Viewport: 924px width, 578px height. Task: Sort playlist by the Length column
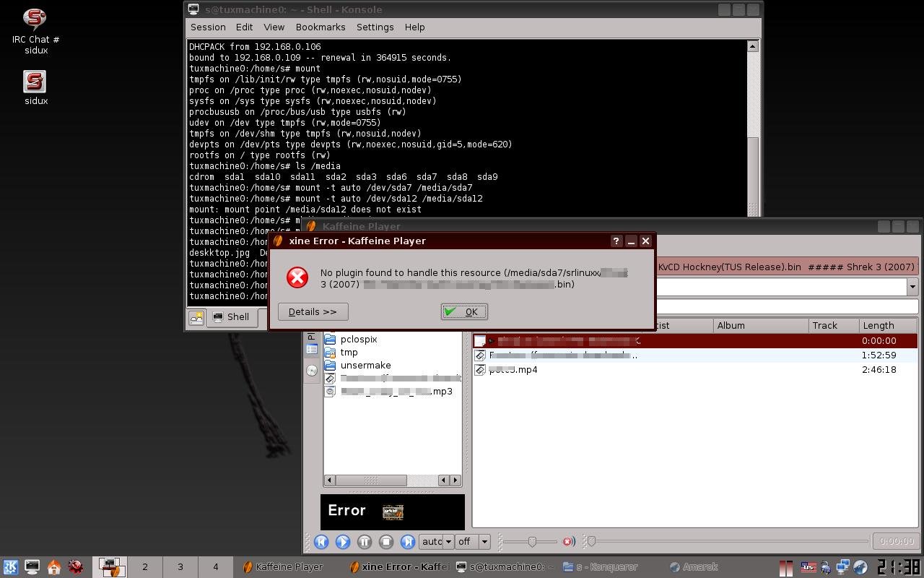888,326
